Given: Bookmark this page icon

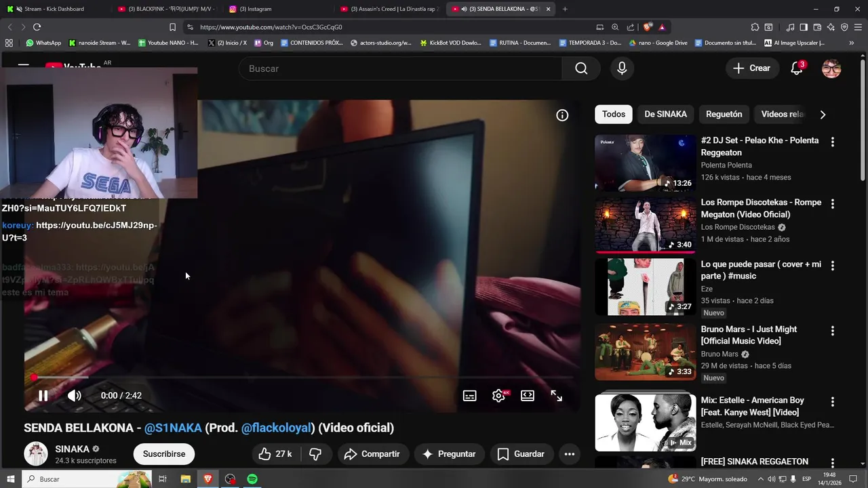Looking at the screenshot, I should [172, 27].
